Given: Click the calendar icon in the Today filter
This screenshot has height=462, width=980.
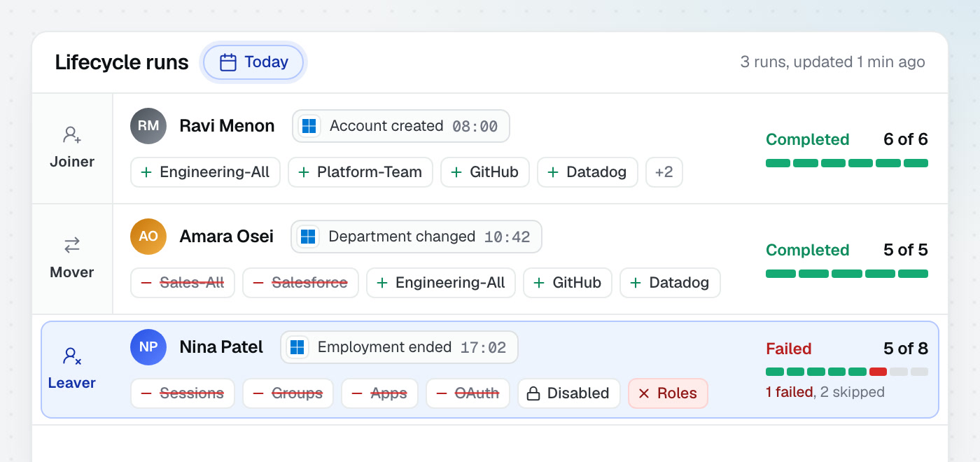Looking at the screenshot, I should click(228, 62).
